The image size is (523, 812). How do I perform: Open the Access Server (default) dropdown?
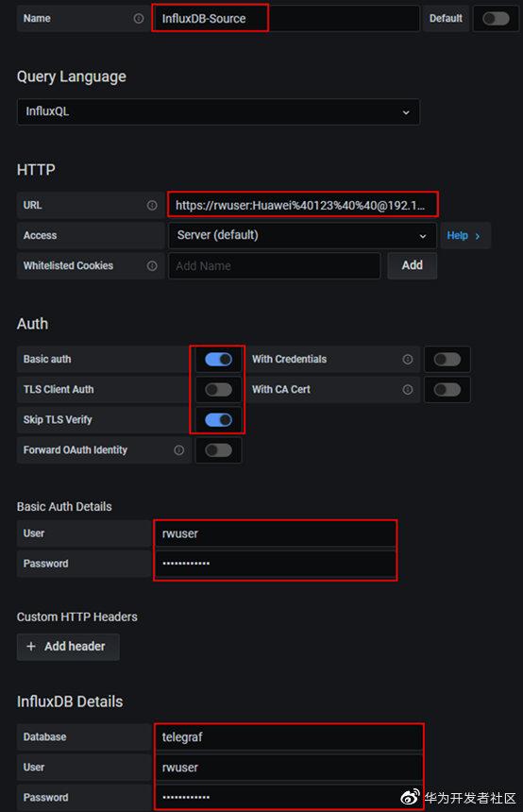coord(302,236)
